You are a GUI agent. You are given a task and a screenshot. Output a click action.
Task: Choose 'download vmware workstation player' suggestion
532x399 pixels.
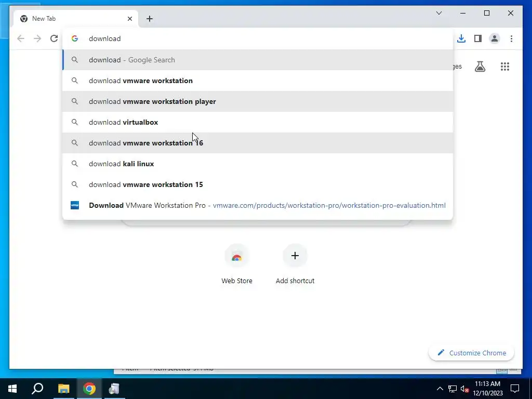[258, 101]
